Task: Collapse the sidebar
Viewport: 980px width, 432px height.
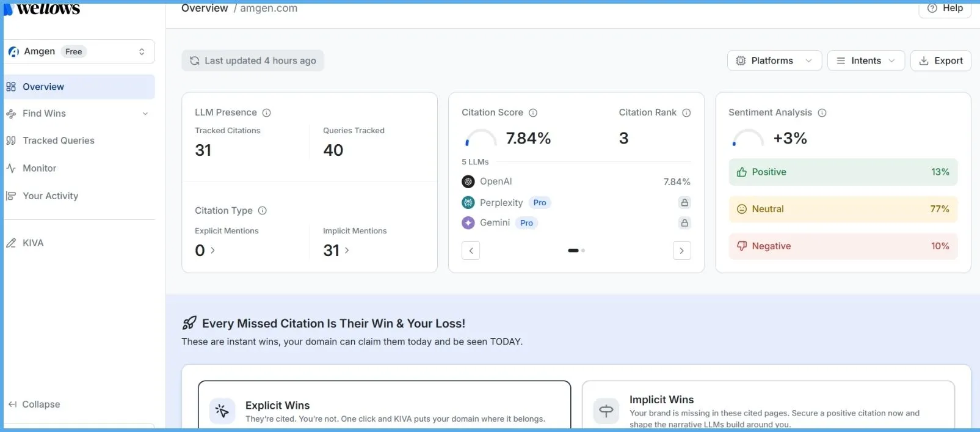Action: point(34,405)
